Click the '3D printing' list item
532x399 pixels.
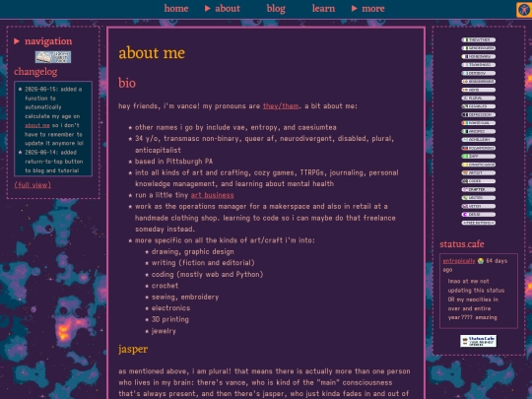[x=170, y=319]
